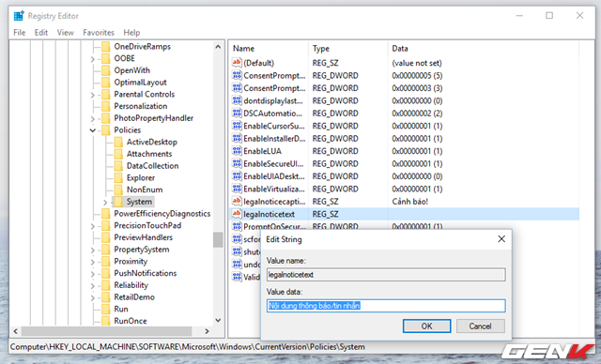601x364 pixels.
Task: Open the Favorites menu
Action: click(x=99, y=33)
